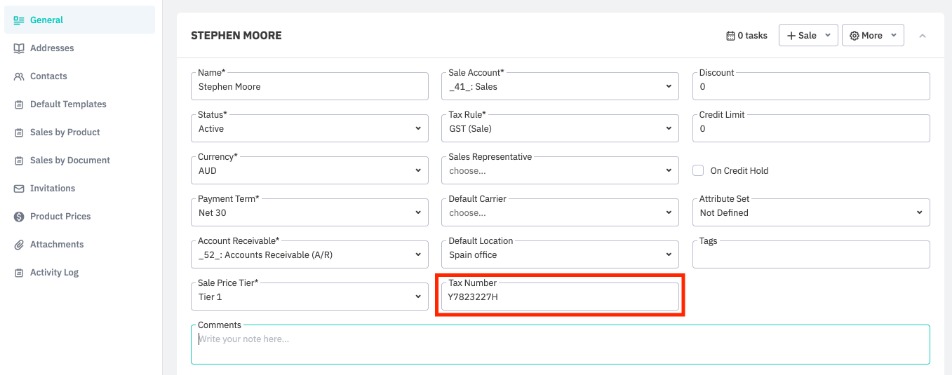Open the Attachments paperclip icon
Viewport: 952px width, 375px height.
pos(19,245)
